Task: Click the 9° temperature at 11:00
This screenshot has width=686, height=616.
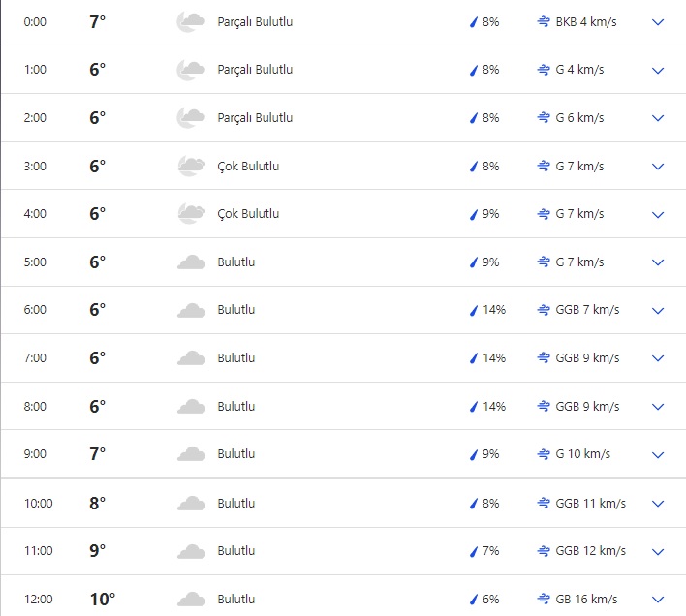Action: pyautogui.click(x=97, y=551)
